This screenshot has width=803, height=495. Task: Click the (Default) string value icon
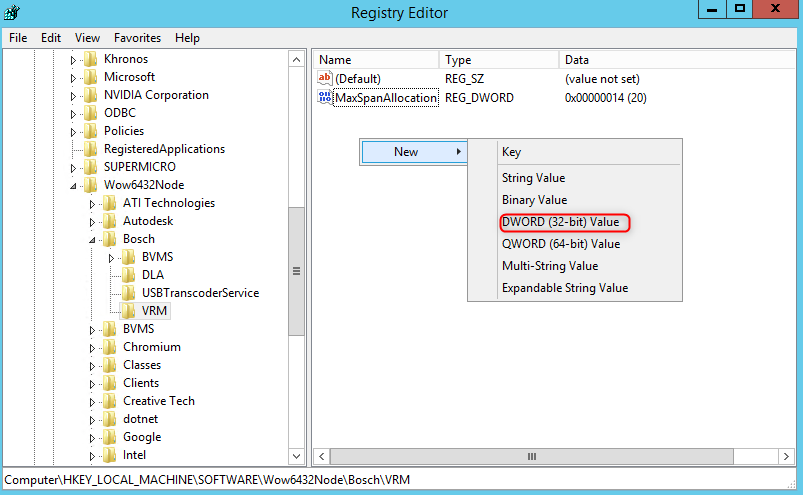click(x=325, y=78)
